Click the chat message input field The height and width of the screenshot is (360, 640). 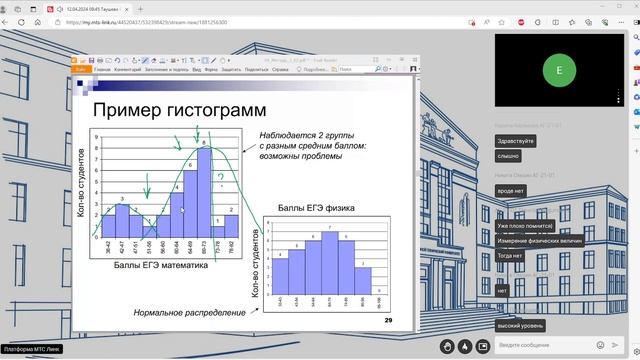545,345
